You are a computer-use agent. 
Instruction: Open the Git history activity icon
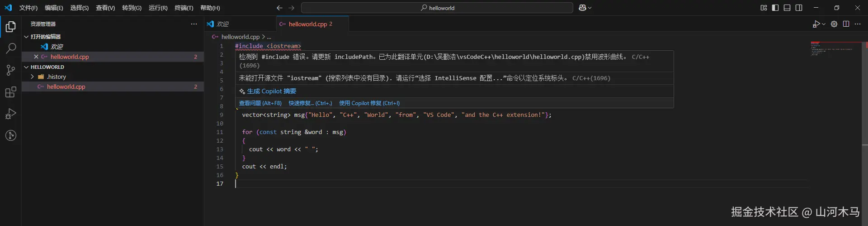point(11,135)
